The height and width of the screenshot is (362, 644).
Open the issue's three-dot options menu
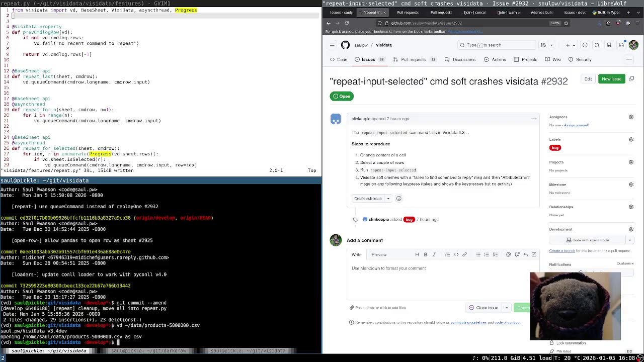point(534,119)
